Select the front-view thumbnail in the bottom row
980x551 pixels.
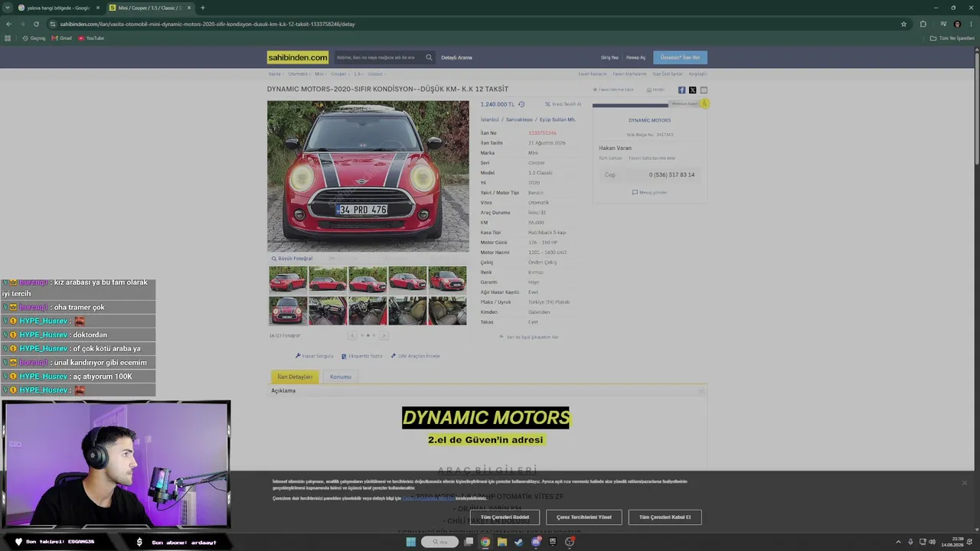(288, 311)
